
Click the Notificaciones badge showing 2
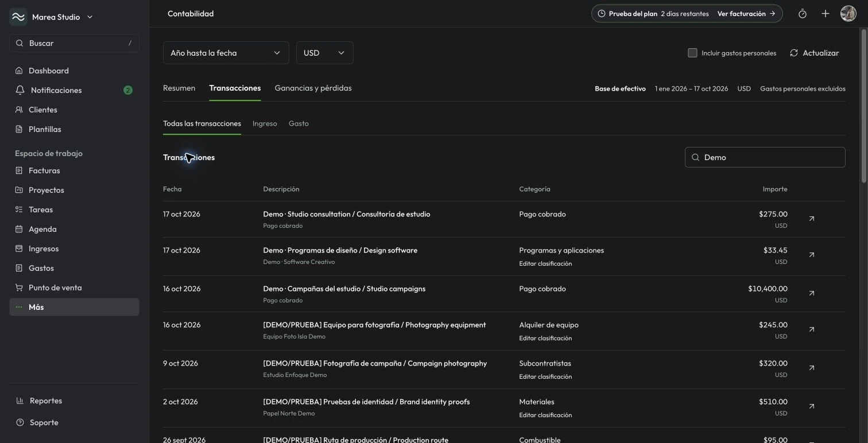click(x=128, y=90)
